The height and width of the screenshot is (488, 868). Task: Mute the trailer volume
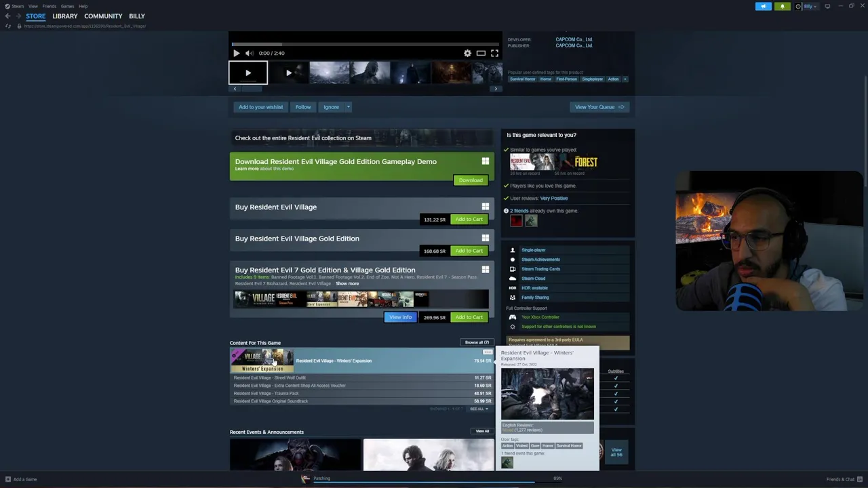[x=249, y=53]
